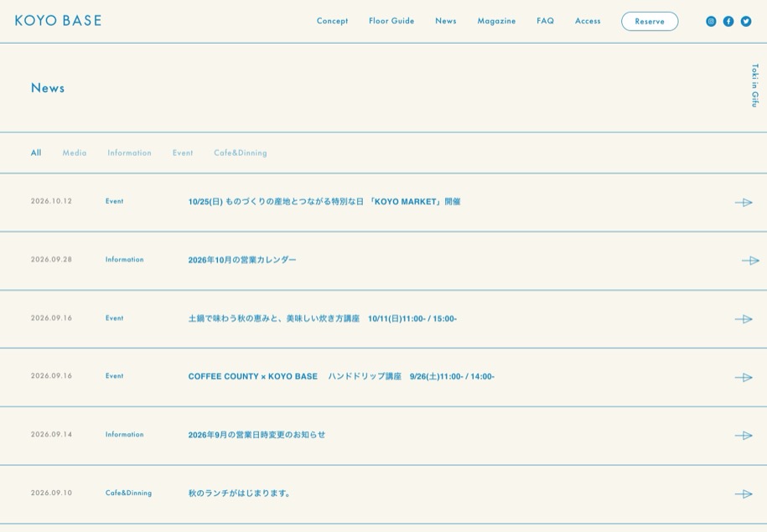Filter news by Cafe&Dinning
This screenshot has height=532, width=767.
coord(241,152)
